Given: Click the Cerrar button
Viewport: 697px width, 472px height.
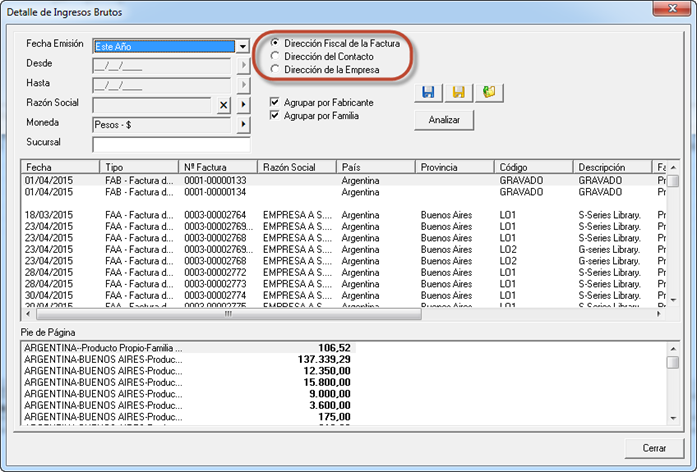Looking at the screenshot, I should point(654,448).
